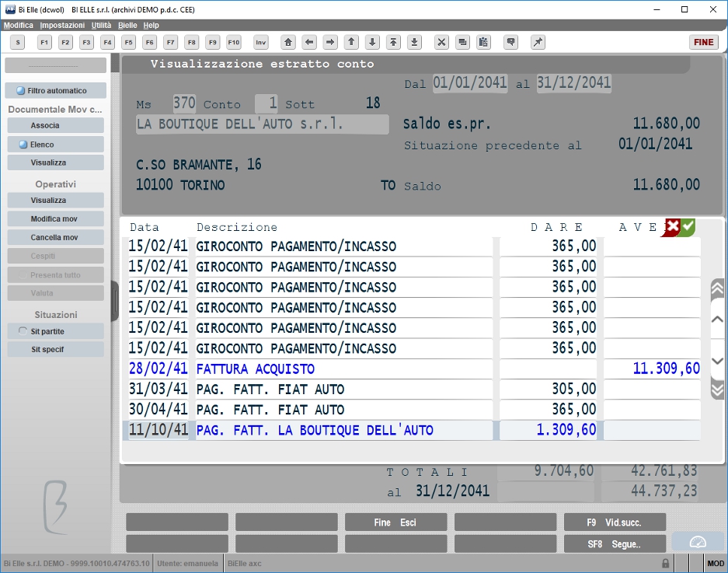
Task: Click the F9 Vid.succ. button
Action: point(615,522)
